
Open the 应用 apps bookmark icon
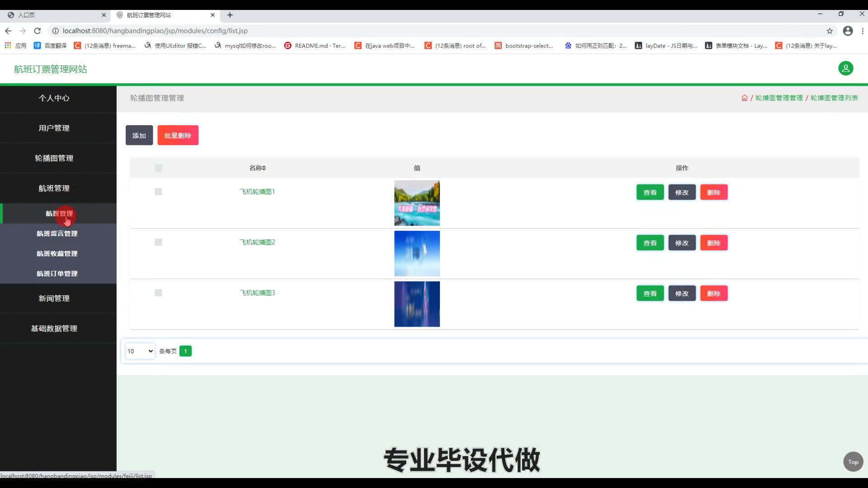click(8, 46)
